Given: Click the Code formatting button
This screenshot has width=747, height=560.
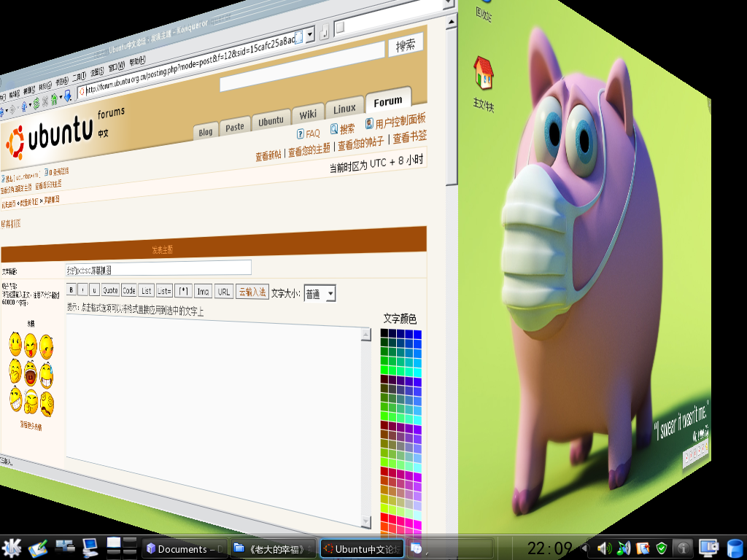Looking at the screenshot, I should click(128, 290).
